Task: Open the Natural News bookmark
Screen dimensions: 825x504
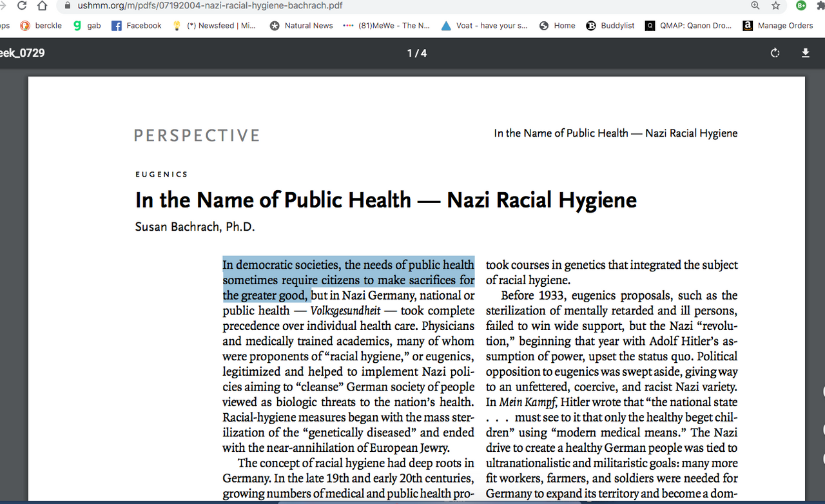Action: (301, 26)
